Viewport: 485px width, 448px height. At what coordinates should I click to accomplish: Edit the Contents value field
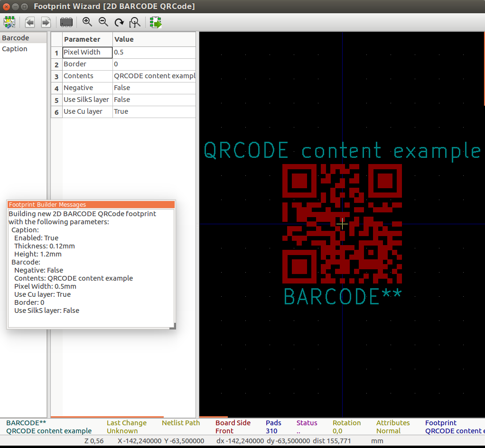click(154, 76)
